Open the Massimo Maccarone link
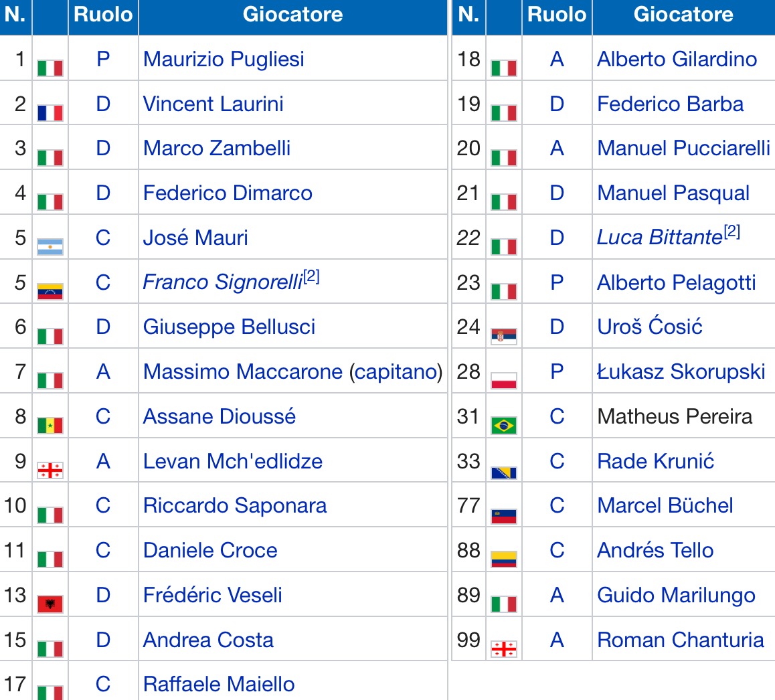 click(x=242, y=371)
